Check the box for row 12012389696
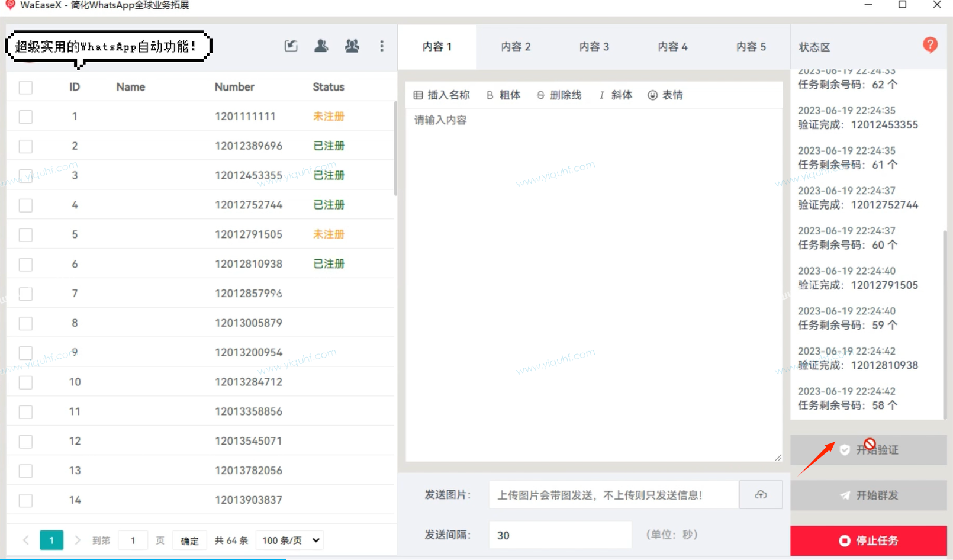This screenshot has width=953, height=560. (x=25, y=146)
